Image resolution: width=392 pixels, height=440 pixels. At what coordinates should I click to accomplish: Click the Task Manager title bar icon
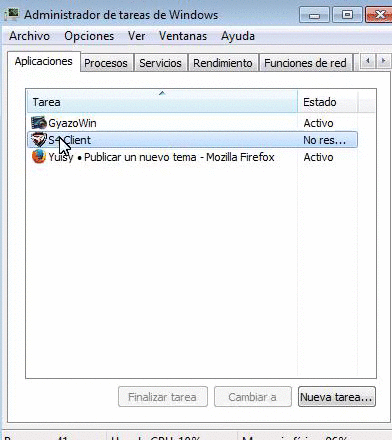[x=11, y=15]
